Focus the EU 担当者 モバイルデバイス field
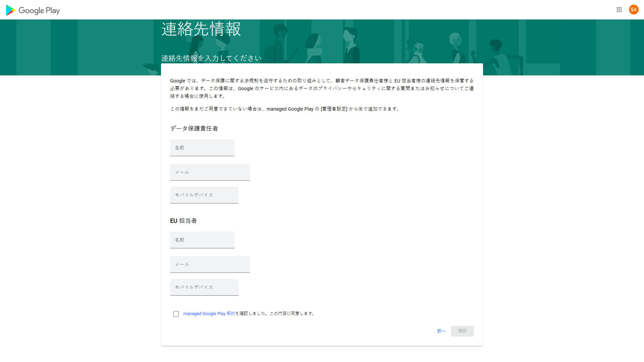Viewport: 644px width, 362px height. (204, 287)
